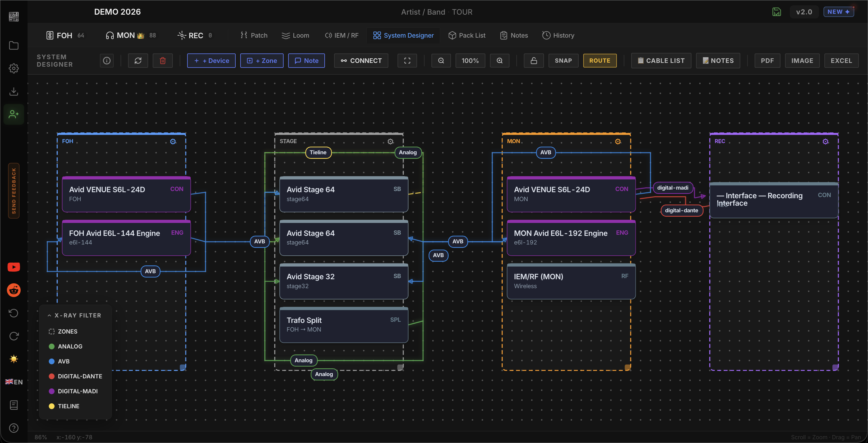Open the QR grid icon in sidebar
This screenshot has height=443, width=868.
pyautogui.click(x=13, y=17)
